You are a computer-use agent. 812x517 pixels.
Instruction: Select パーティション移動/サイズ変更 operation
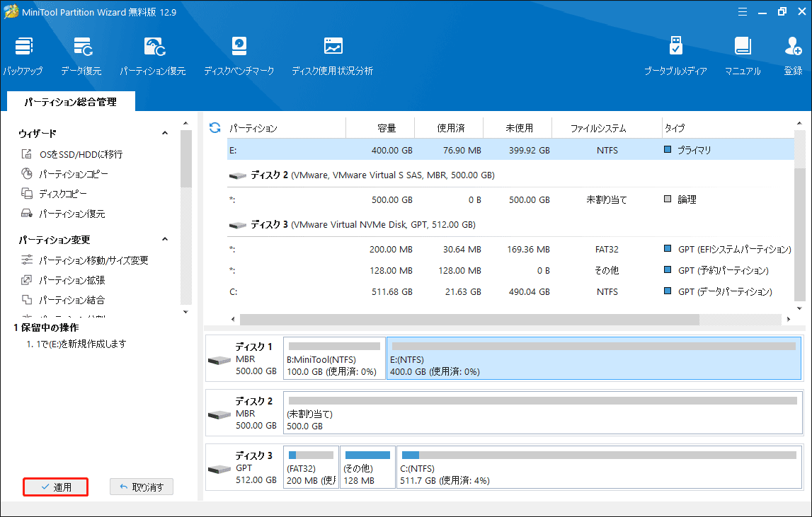coord(85,260)
